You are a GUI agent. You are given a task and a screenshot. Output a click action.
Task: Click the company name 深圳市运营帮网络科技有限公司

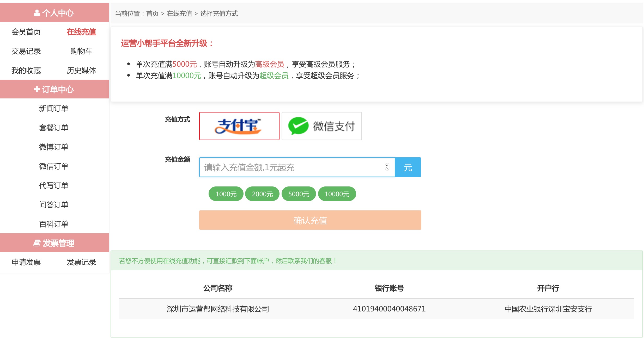218,309
